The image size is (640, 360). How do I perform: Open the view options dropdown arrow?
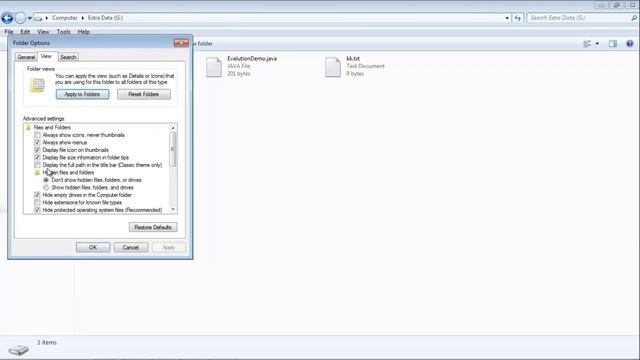pos(597,44)
